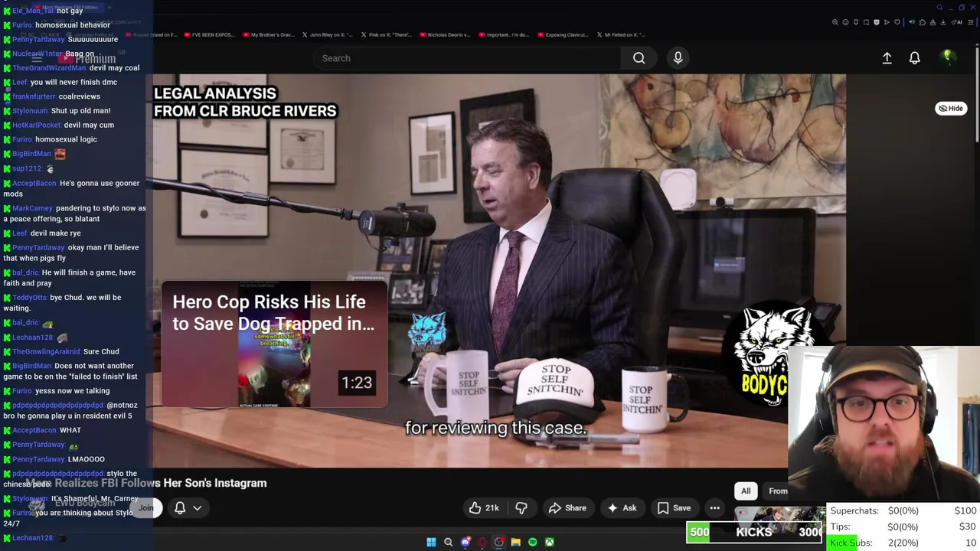Viewport: 980px width, 551px height.
Task: Click the YouTube search magnifier button
Action: [639, 58]
